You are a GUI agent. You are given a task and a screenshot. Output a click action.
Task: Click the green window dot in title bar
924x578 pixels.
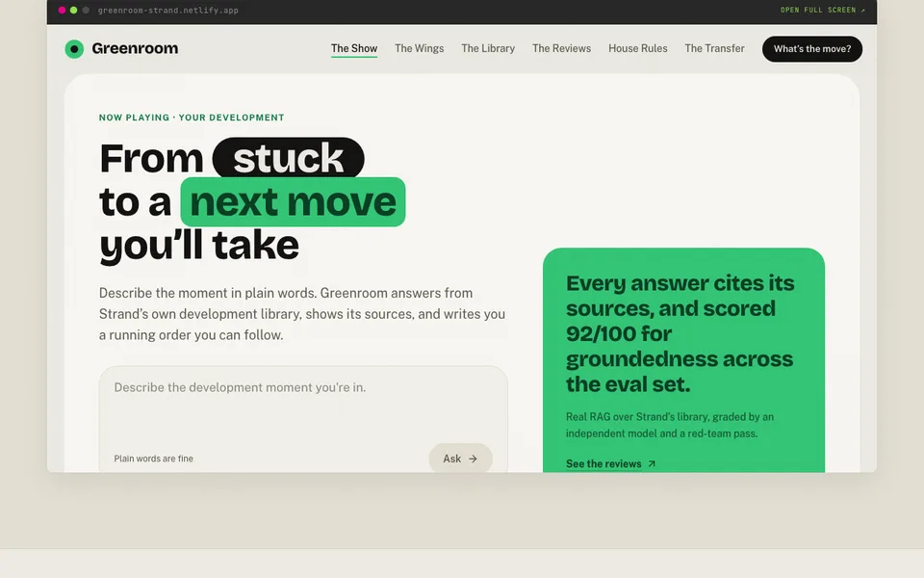74,10
